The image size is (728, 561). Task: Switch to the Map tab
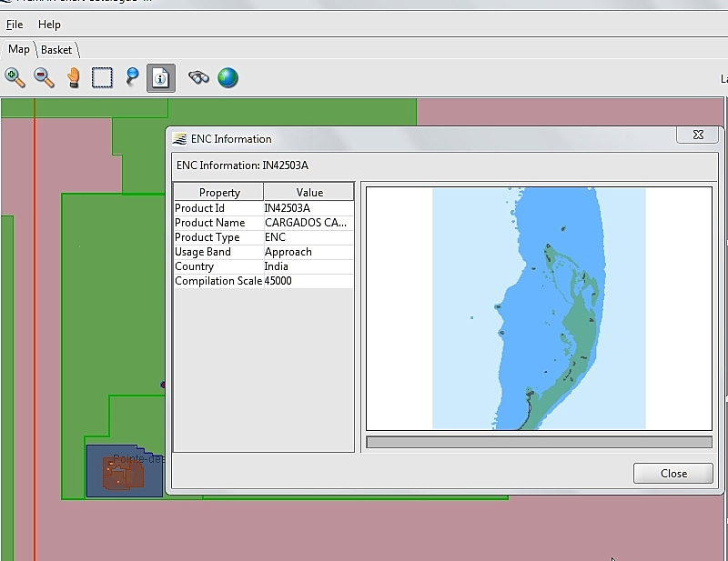18,49
